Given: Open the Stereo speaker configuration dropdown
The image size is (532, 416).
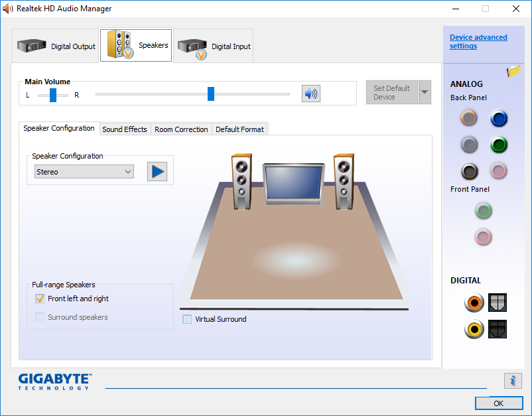Looking at the screenshot, I should pyautogui.click(x=84, y=172).
